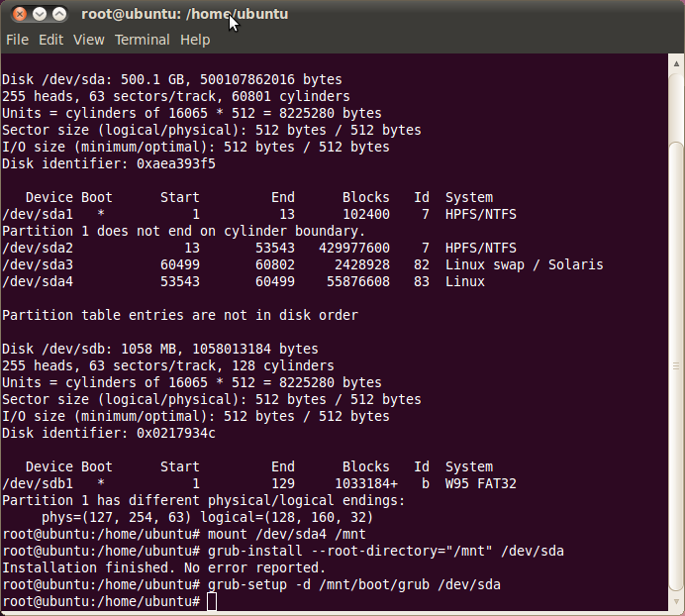Click the /dev/sda3 partition row
Viewport: 685px width, 616px height.
pyautogui.click(x=303, y=265)
